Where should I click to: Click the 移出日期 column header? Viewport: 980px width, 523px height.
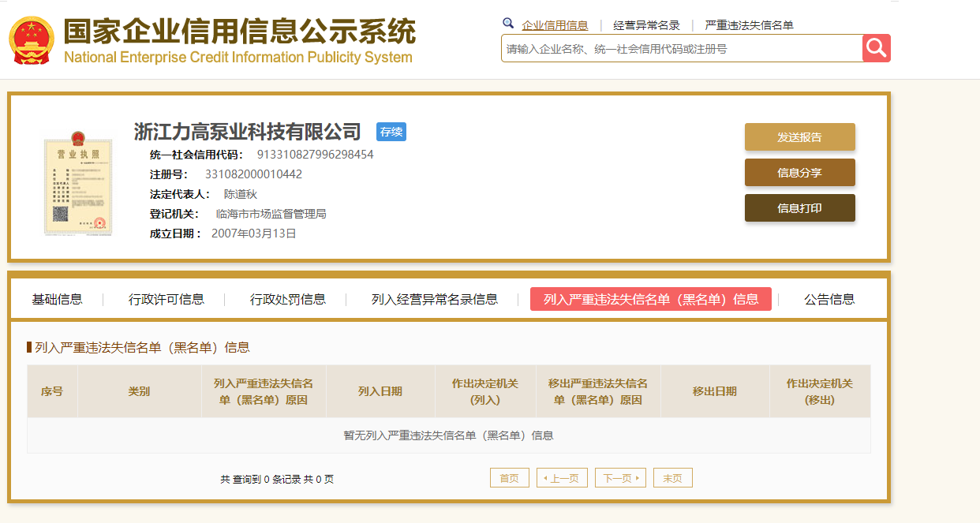[x=715, y=391]
